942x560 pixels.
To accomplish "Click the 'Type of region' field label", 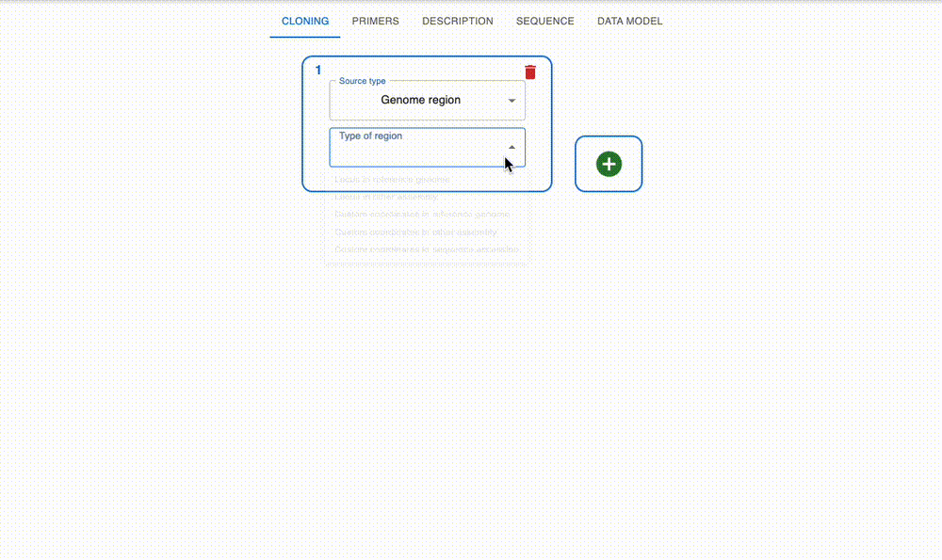I will click(x=370, y=136).
